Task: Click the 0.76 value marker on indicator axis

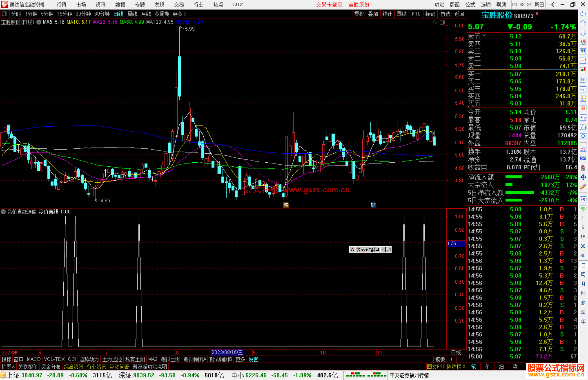Action: 452,244
